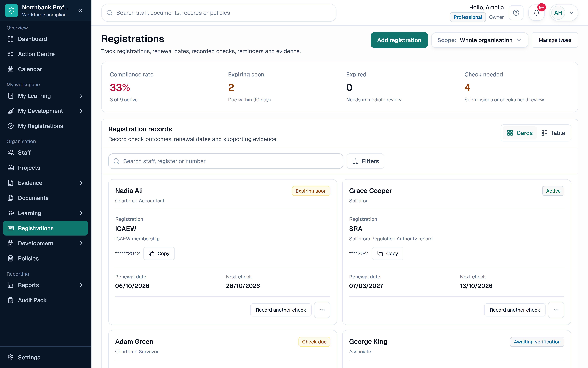Click the Professional plan badge
Screen dimensions: 588x368
468,17
